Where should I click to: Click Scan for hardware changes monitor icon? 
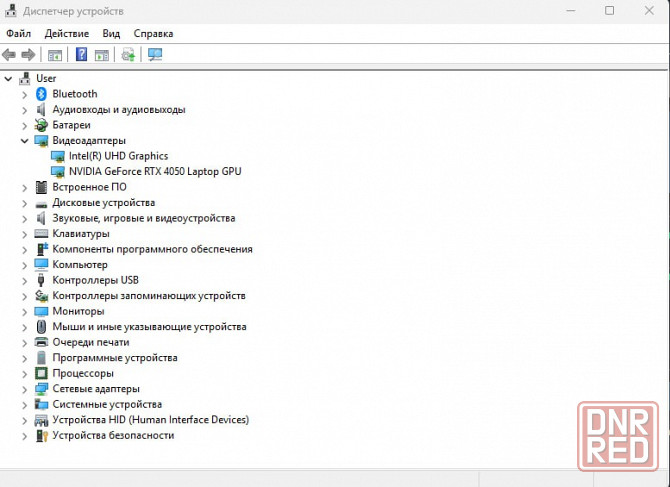click(x=155, y=54)
